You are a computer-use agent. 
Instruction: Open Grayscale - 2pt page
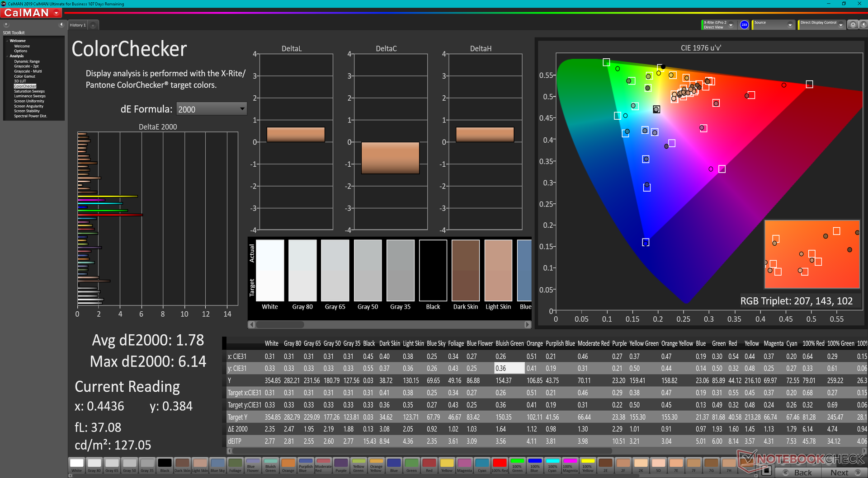click(26, 66)
